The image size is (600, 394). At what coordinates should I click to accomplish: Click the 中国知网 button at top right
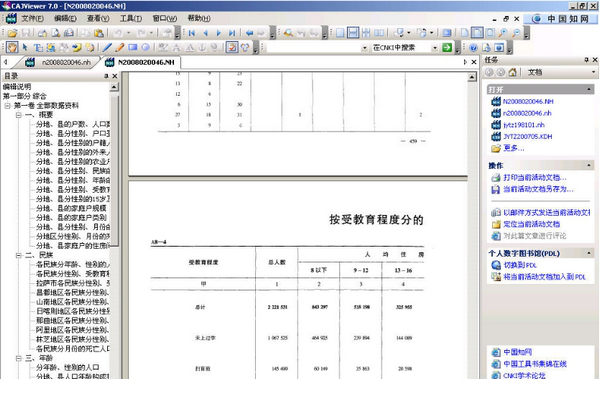(x=561, y=19)
